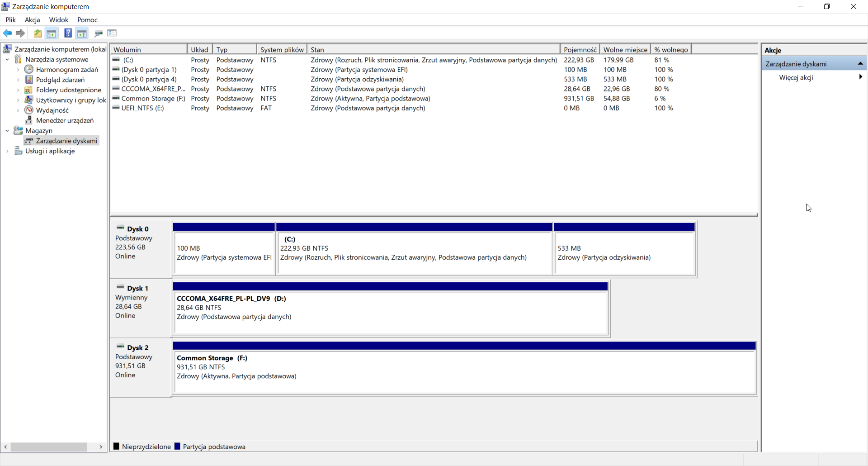Click the Wydajność performance icon
Screen dimensions: 868x466
(29, 110)
